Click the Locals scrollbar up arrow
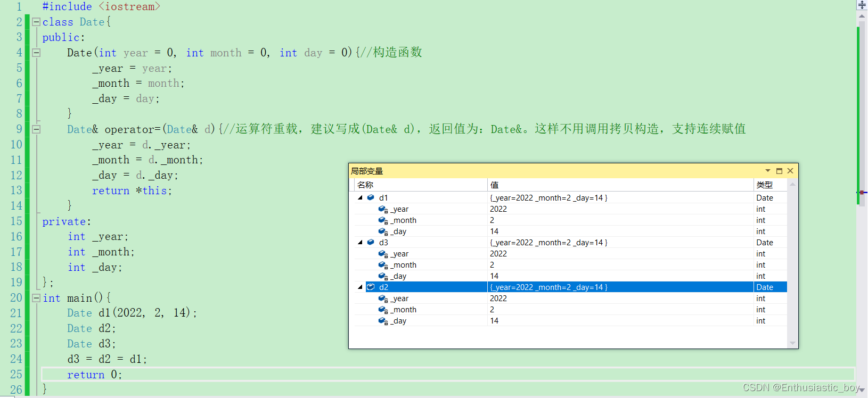The image size is (868, 398). (x=792, y=184)
